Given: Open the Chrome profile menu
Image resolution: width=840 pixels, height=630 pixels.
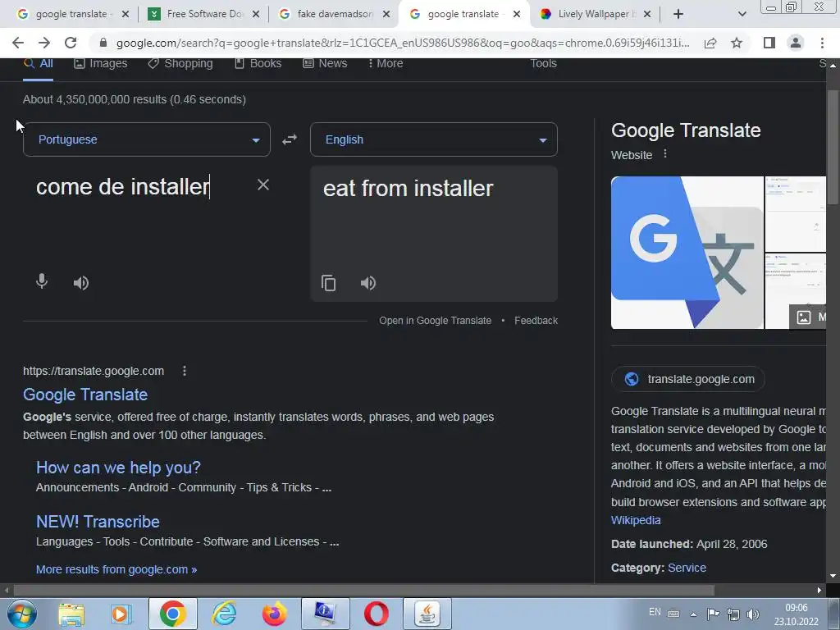Looking at the screenshot, I should tap(796, 43).
